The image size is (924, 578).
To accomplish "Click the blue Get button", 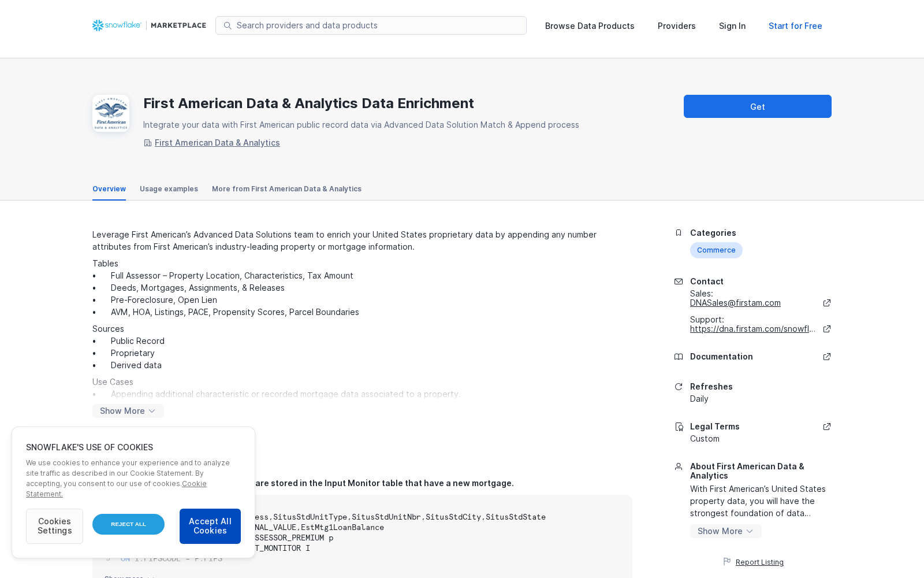I will pyautogui.click(x=758, y=106).
